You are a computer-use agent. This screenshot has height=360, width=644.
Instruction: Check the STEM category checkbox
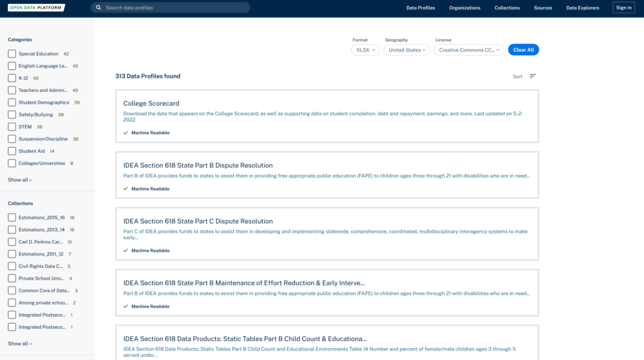tap(12, 127)
